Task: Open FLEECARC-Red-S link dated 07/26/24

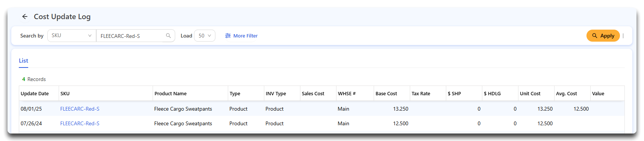Action: 80,123
